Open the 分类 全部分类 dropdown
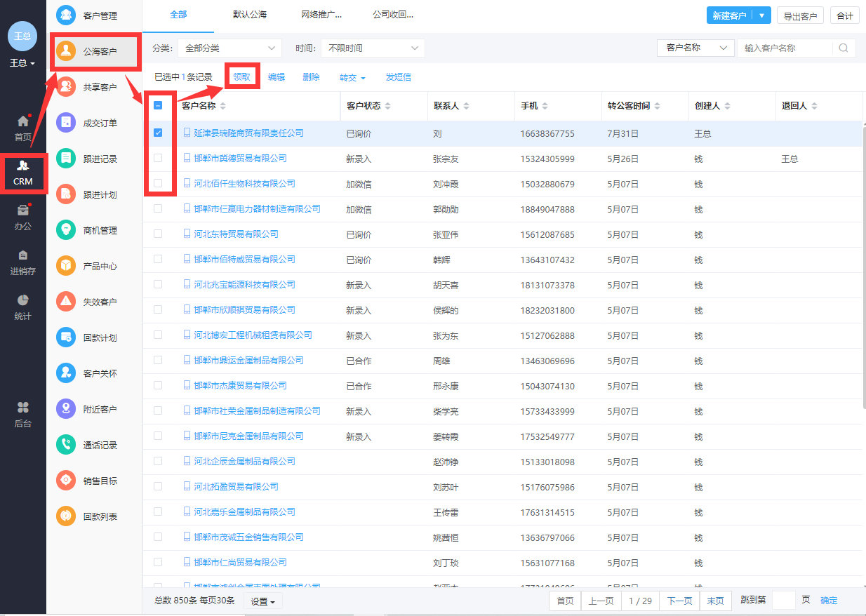 pyautogui.click(x=229, y=48)
